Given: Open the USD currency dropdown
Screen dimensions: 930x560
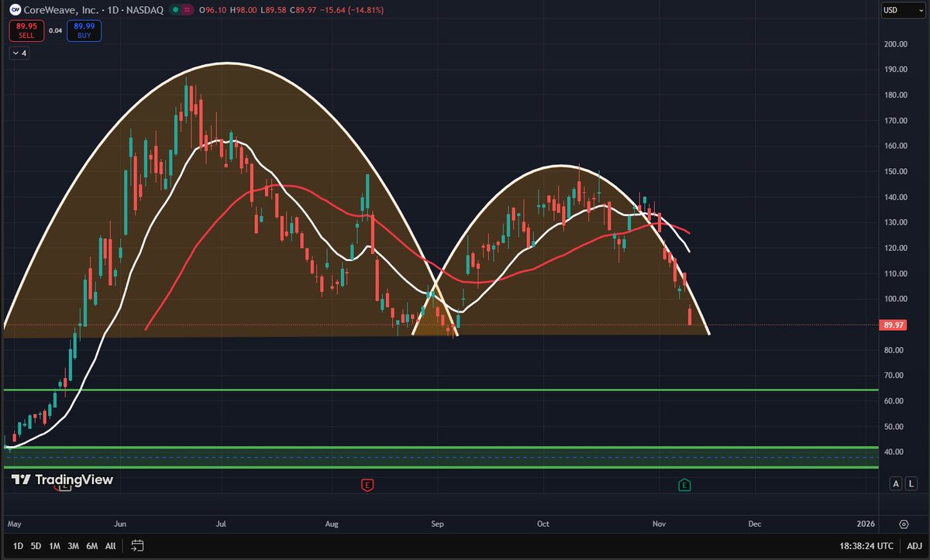Looking at the screenshot, I should (903, 10).
